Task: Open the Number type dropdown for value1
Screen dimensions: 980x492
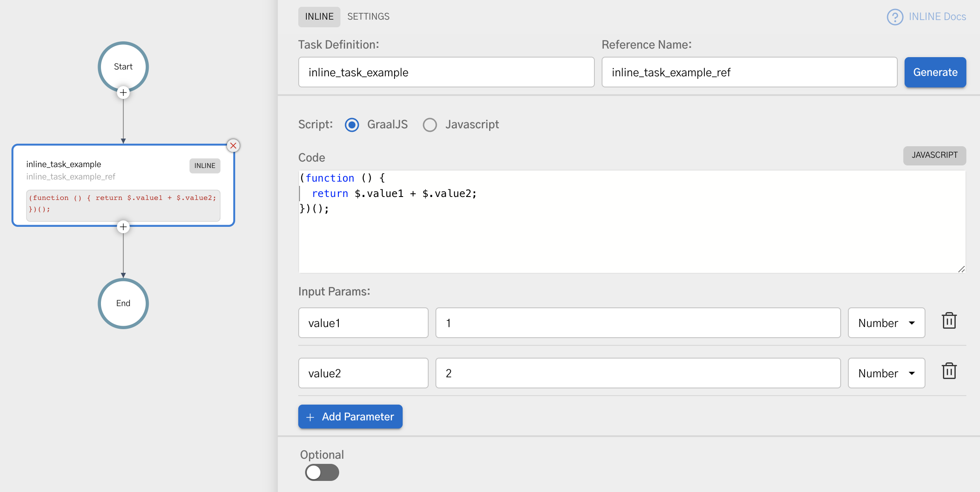Action: (886, 323)
